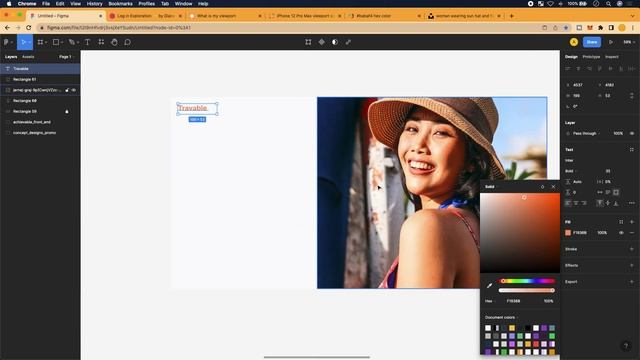Click the Create component icon
This screenshot has height=360, width=640.
click(322, 42)
